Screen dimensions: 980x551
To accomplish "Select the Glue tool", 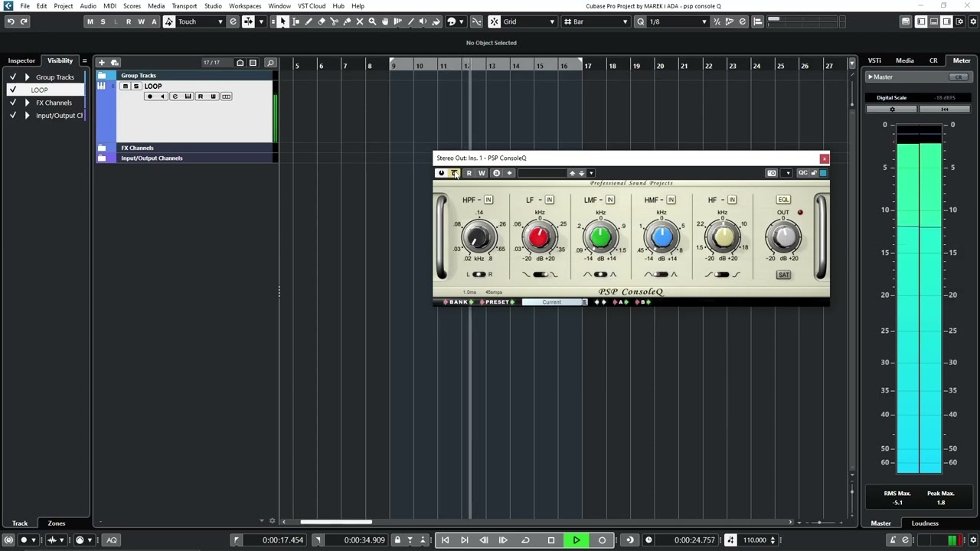I will tap(347, 21).
